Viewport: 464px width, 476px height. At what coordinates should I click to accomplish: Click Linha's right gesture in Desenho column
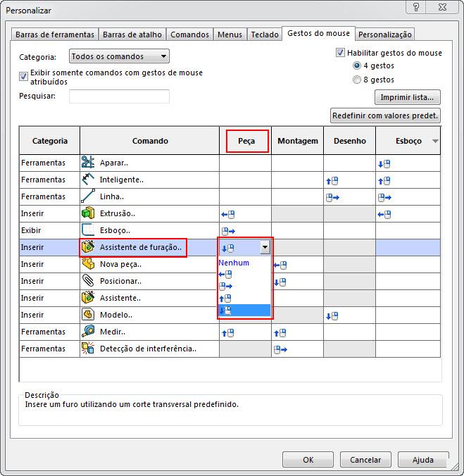point(332,198)
